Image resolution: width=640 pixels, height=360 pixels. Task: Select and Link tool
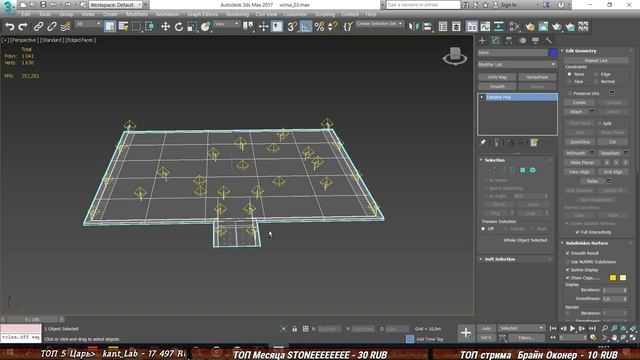pyautogui.click(x=38, y=27)
